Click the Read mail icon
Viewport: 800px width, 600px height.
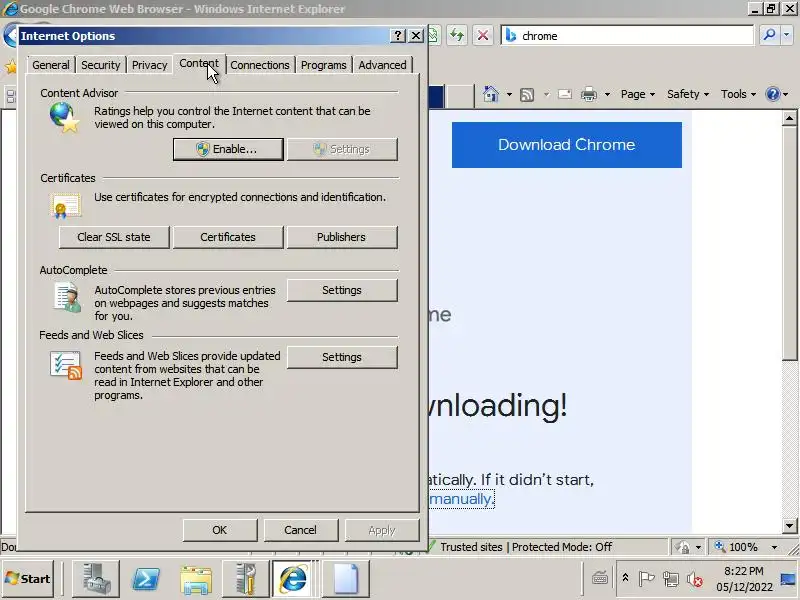tap(565, 94)
